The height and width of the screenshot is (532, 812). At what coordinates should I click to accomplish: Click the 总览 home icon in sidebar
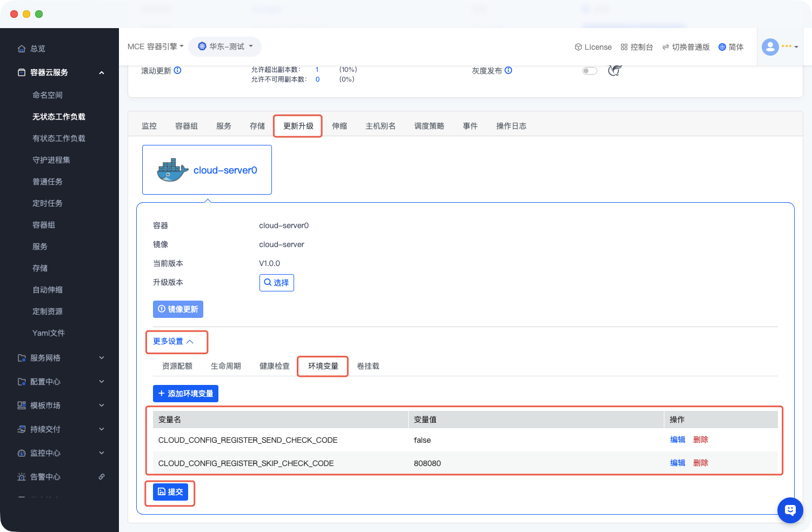pyautogui.click(x=22, y=49)
